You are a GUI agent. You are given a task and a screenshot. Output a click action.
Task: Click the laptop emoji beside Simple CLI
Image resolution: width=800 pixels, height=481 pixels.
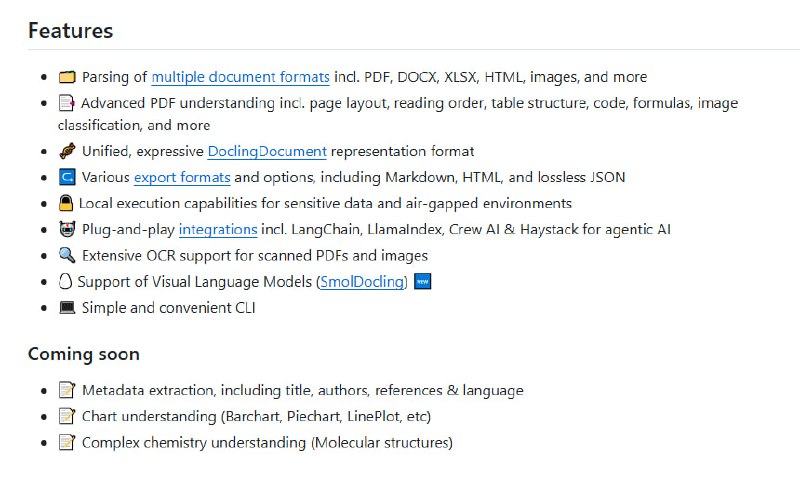(67, 307)
